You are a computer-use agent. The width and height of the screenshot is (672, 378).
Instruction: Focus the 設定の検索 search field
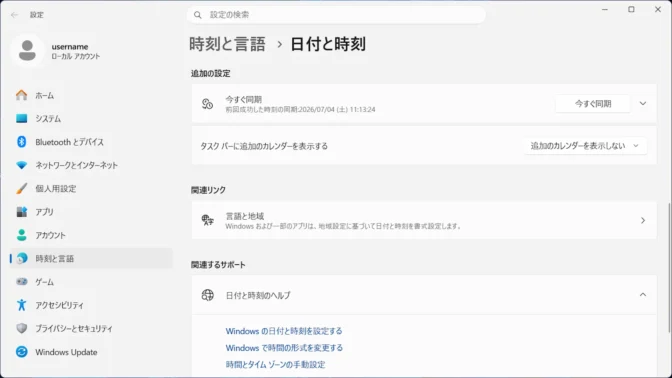click(336, 15)
